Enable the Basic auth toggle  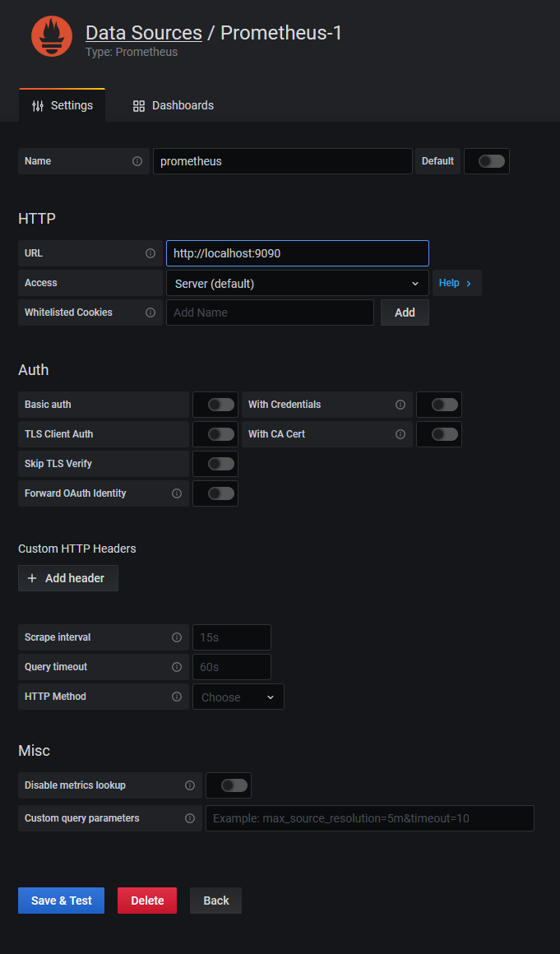tap(220, 405)
